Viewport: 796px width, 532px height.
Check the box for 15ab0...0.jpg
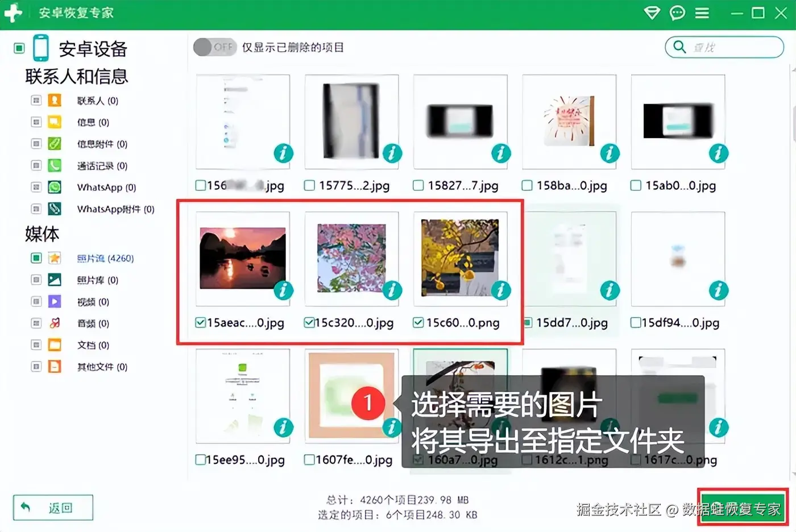636,185
